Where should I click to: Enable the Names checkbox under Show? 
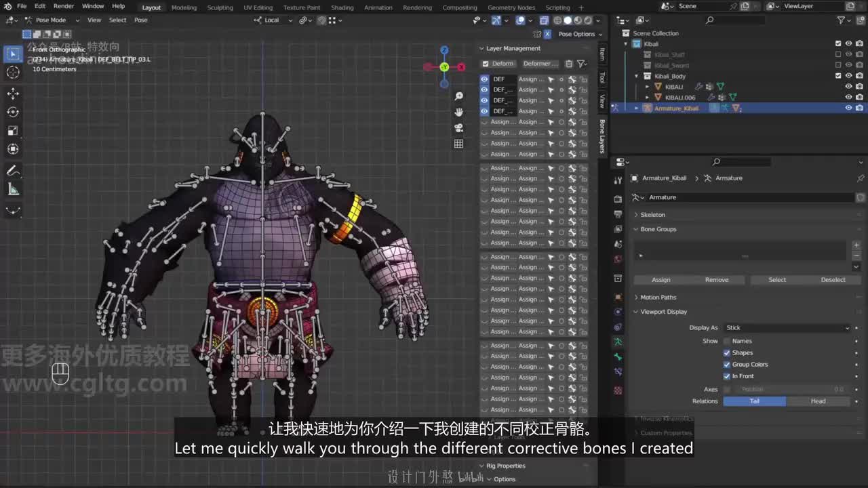coord(727,341)
